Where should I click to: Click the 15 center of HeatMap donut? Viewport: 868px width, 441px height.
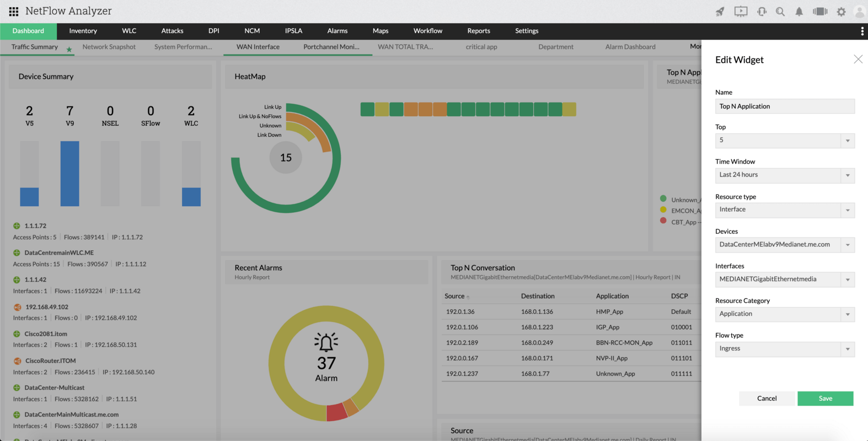click(x=286, y=158)
